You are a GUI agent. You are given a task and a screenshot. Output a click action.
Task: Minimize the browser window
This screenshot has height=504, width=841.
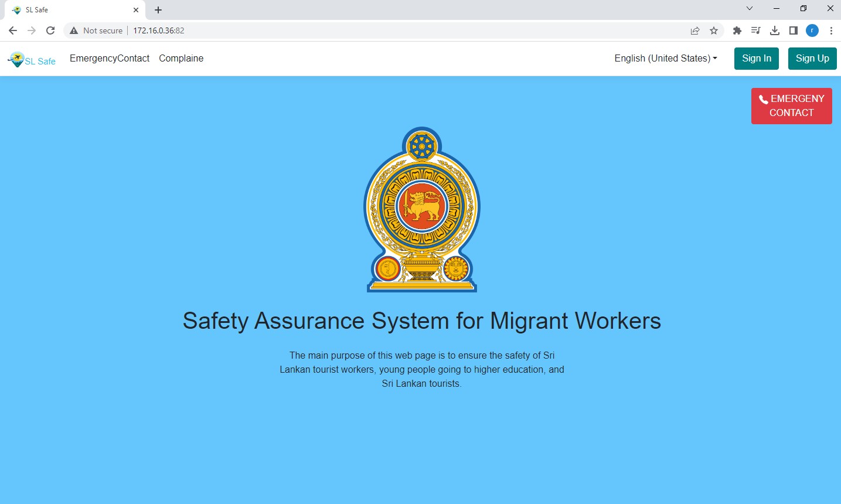click(x=777, y=8)
